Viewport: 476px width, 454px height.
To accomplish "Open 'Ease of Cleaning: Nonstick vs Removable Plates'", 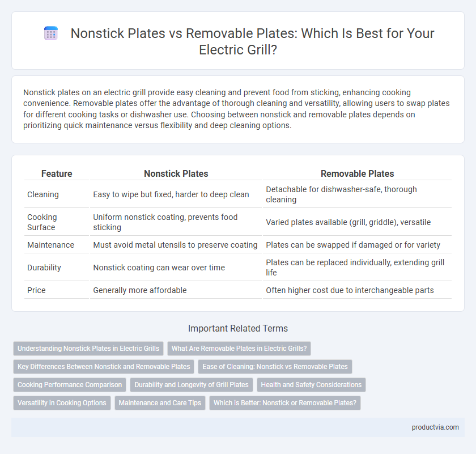I will click(275, 367).
